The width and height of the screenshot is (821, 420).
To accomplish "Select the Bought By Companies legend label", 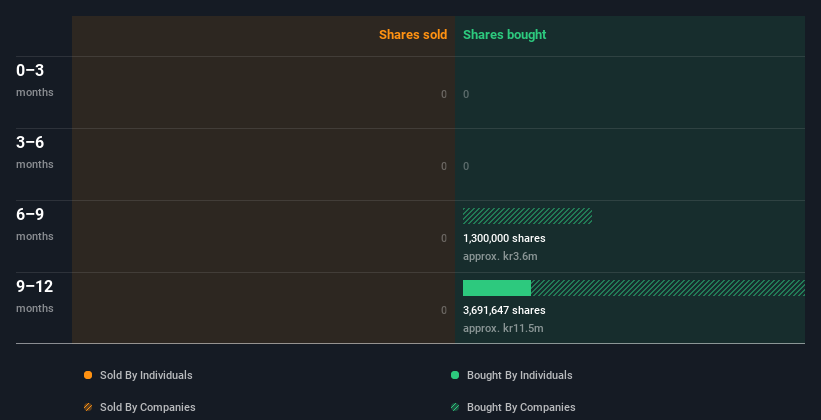I will click(x=521, y=407).
